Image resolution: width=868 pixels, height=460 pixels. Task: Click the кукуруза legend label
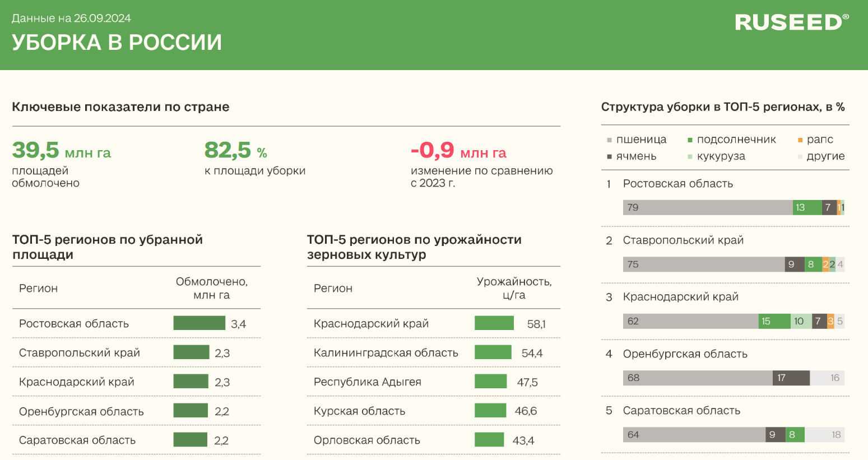(x=721, y=156)
